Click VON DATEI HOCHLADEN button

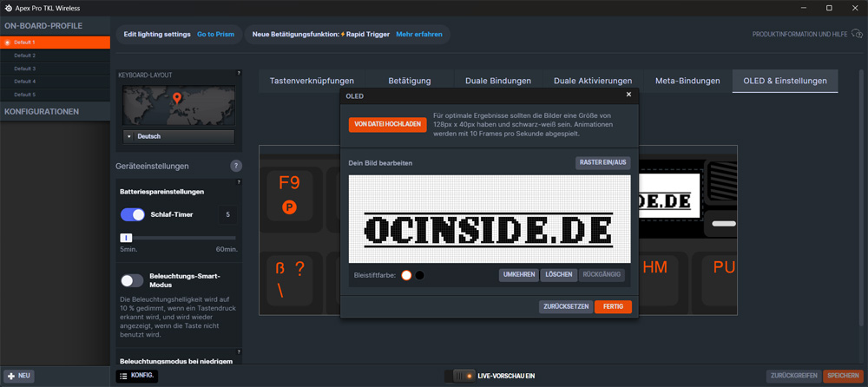pos(387,125)
